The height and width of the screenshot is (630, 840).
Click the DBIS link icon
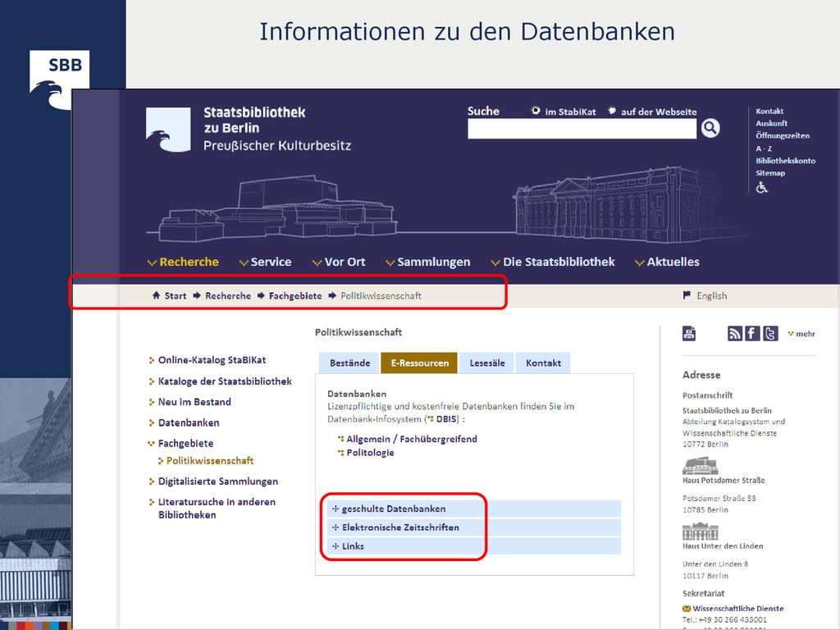click(431, 419)
